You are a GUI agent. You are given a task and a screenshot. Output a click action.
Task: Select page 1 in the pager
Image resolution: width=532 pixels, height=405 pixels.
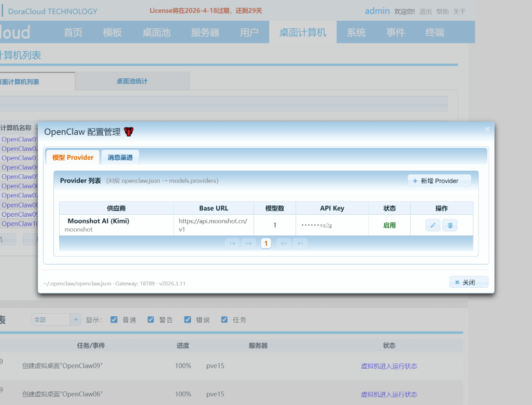[x=266, y=243]
